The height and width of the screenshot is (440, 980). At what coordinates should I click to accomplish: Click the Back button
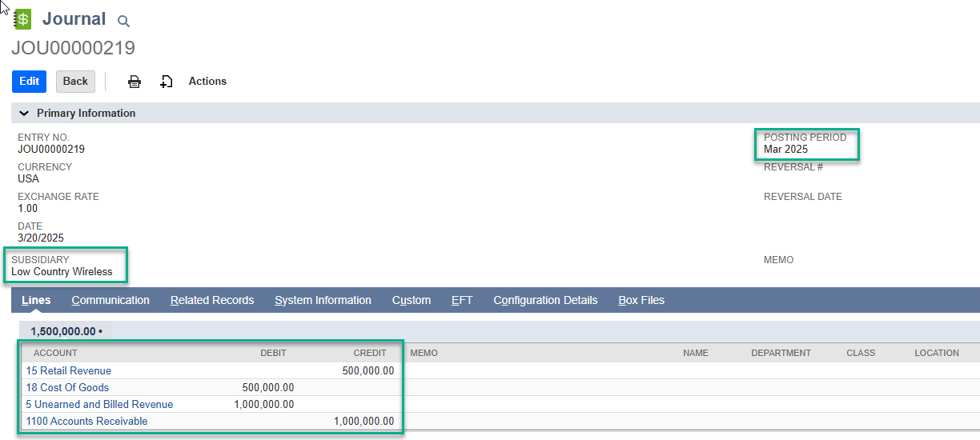pyautogui.click(x=75, y=82)
